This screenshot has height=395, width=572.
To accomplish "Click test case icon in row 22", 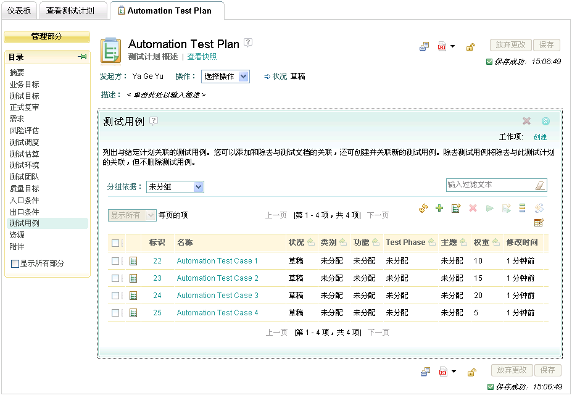I will pos(133,261).
